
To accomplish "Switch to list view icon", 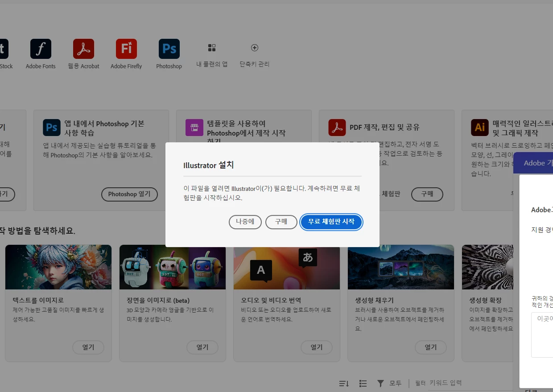I will (x=363, y=384).
